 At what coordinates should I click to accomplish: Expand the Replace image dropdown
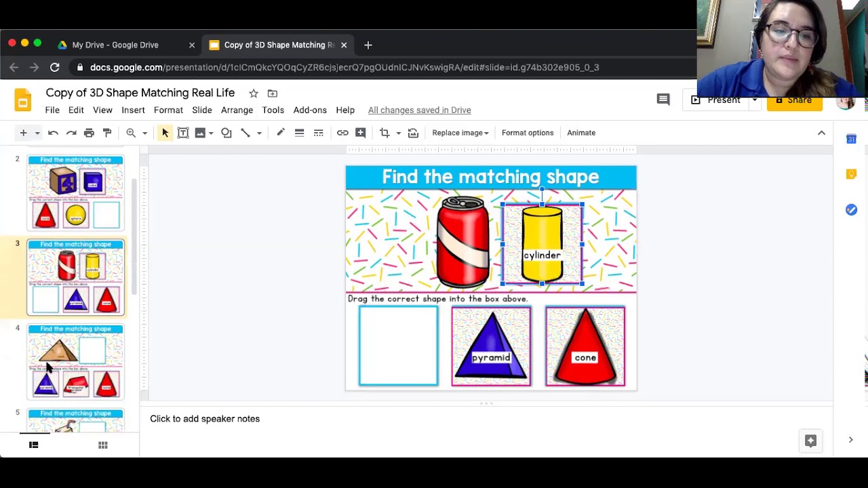(460, 133)
